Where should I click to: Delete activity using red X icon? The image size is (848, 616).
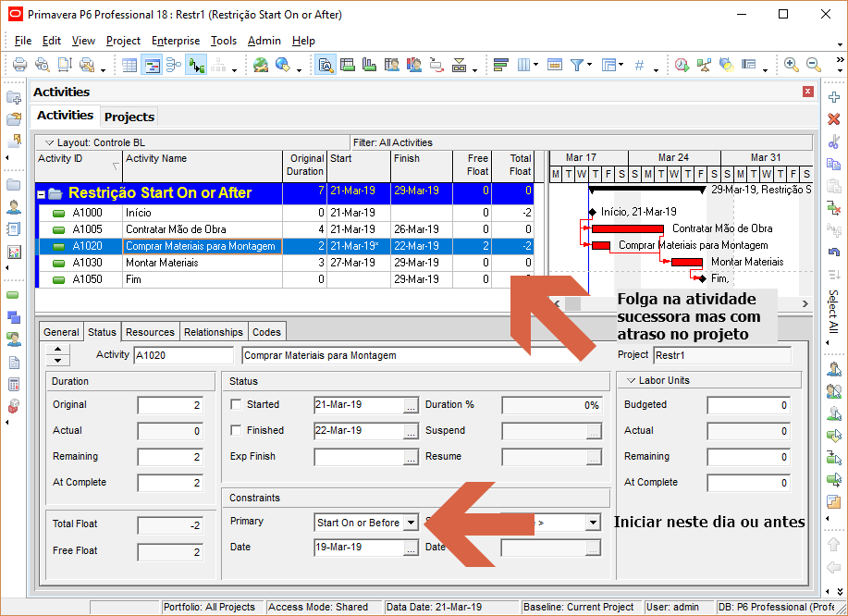tap(834, 119)
